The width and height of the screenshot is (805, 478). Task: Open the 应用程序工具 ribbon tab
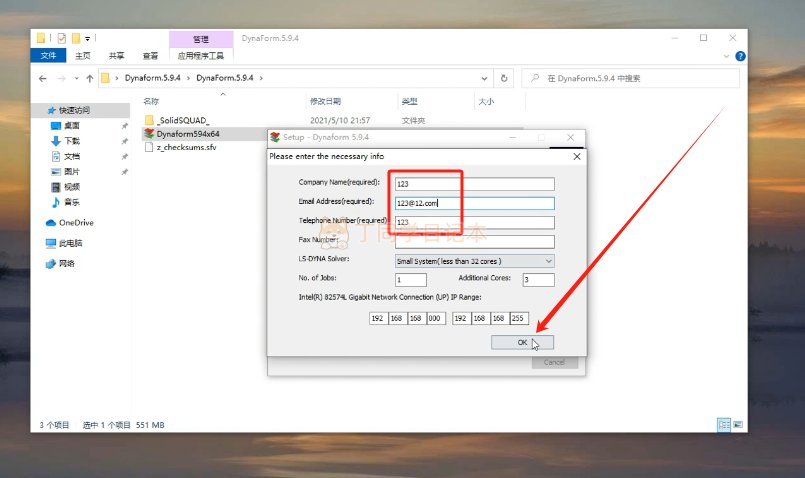[x=201, y=55]
